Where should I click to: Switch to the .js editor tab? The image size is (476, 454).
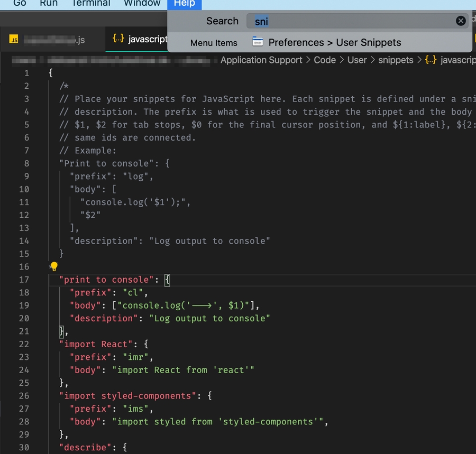click(x=53, y=40)
